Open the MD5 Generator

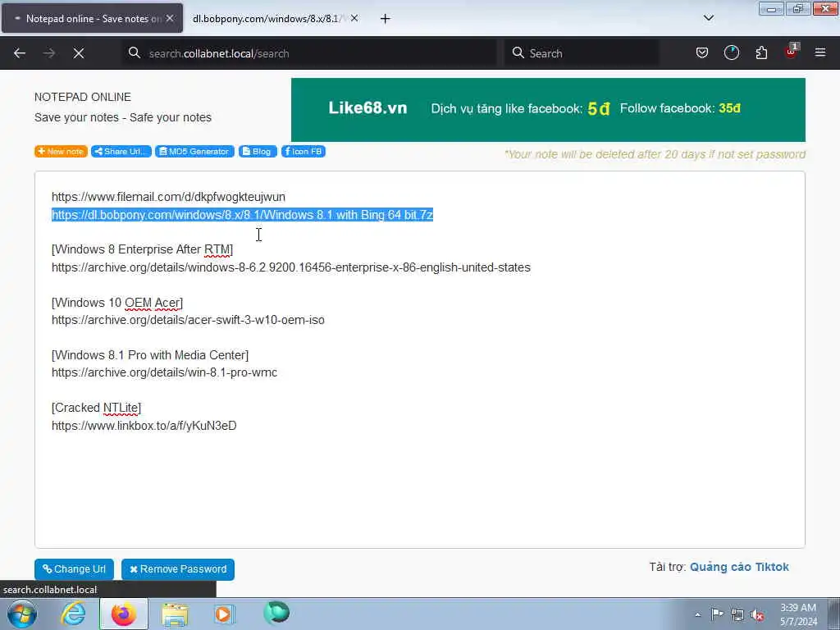(194, 152)
